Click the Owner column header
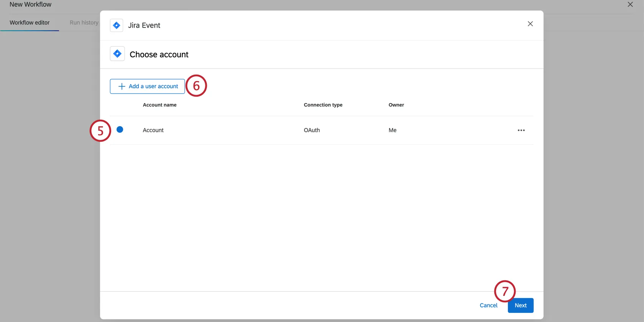This screenshot has height=322, width=644. [x=396, y=105]
